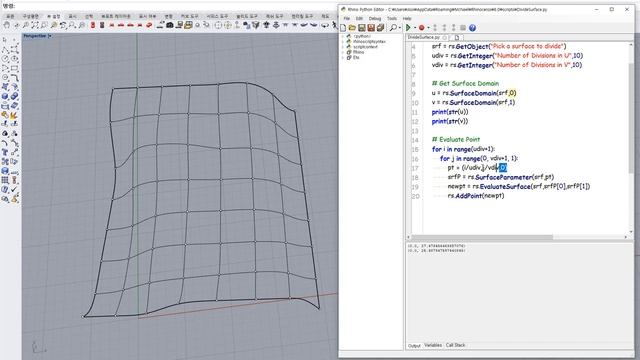Open the Tools menu in Python Editor
Viewport: 640px width, 360px height.
tap(392, 18)
